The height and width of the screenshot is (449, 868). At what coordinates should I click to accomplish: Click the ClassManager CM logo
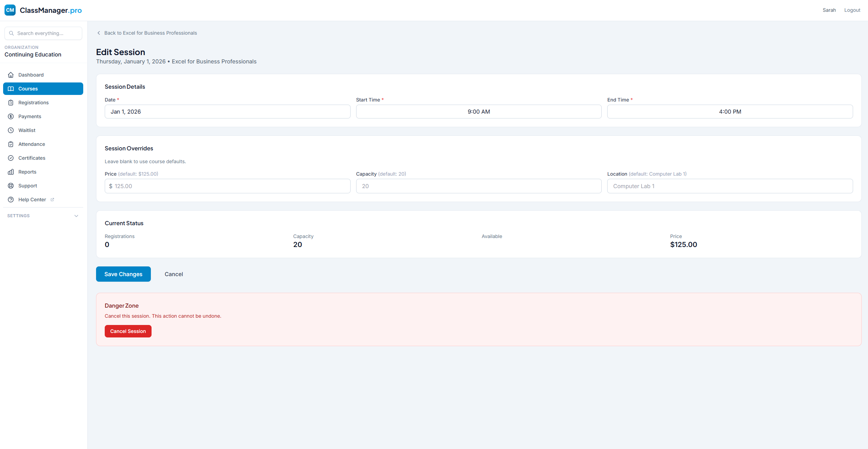(10, 10)
